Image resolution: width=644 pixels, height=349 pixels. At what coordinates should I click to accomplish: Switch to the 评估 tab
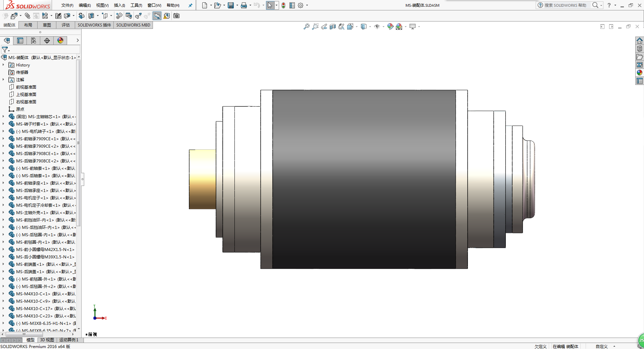click(66, 25)
